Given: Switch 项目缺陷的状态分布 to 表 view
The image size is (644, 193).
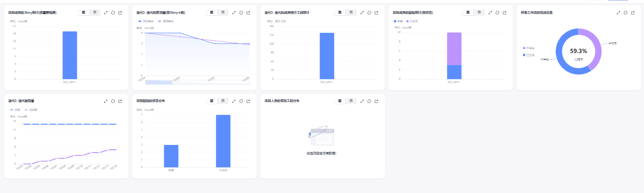Looking at the screenshot, I should pos(223,101).
